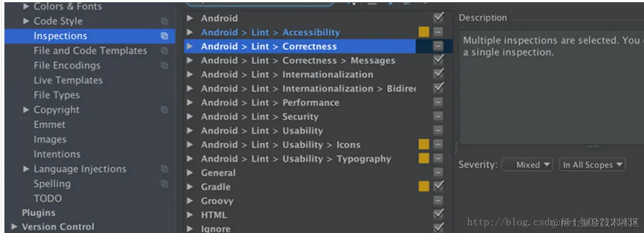Expand the Android inspections group
The height and width of the screenshot is (233, 644).
click(190, 18)
